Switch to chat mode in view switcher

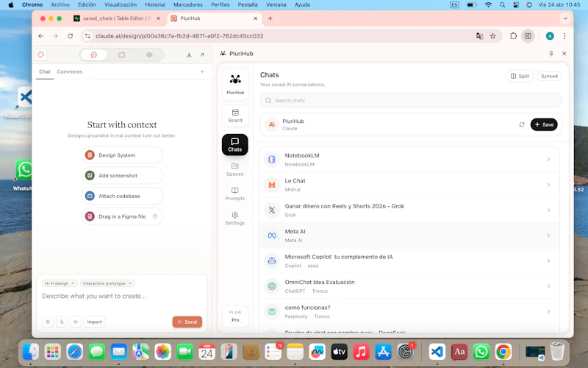pos(94,54)
